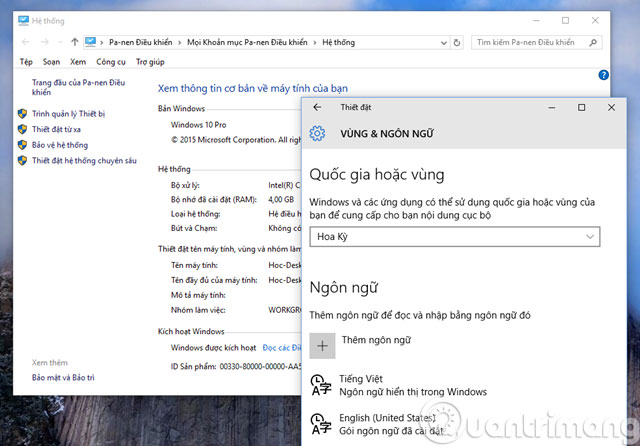Click the Loại hệ thống label
The height and width of the screenshot is (446, 640).
point(196,214)
